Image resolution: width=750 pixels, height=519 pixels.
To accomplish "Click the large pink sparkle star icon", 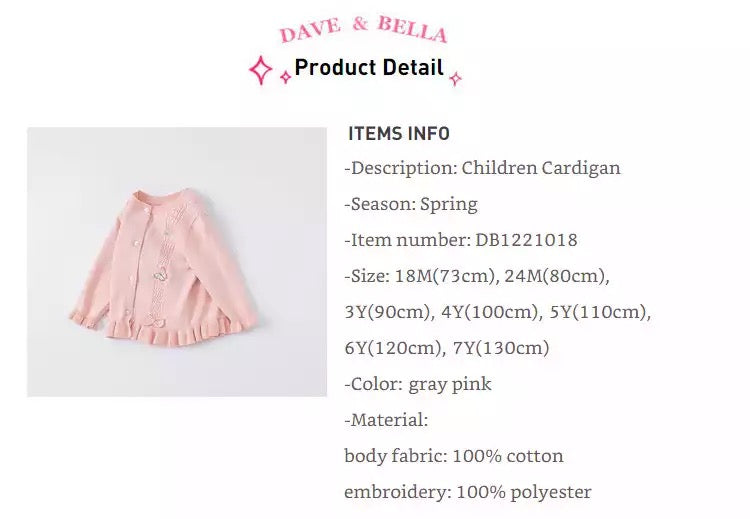I will point(261,70).
